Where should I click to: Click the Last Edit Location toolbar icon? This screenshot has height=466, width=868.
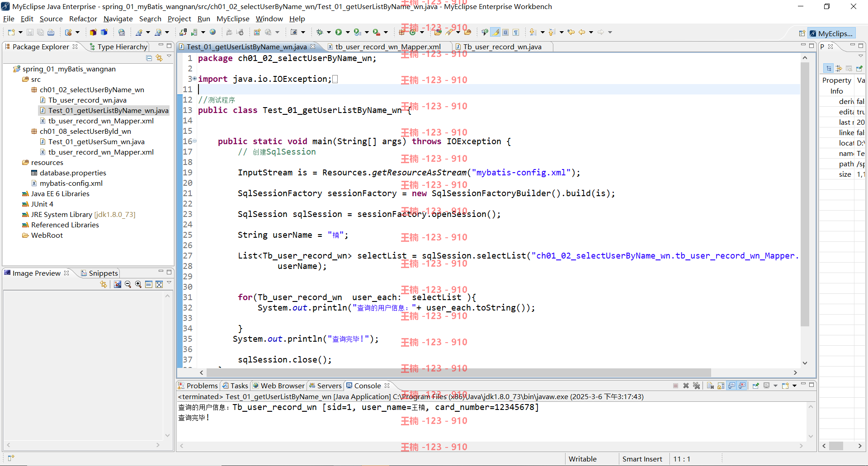coord(571,32)
